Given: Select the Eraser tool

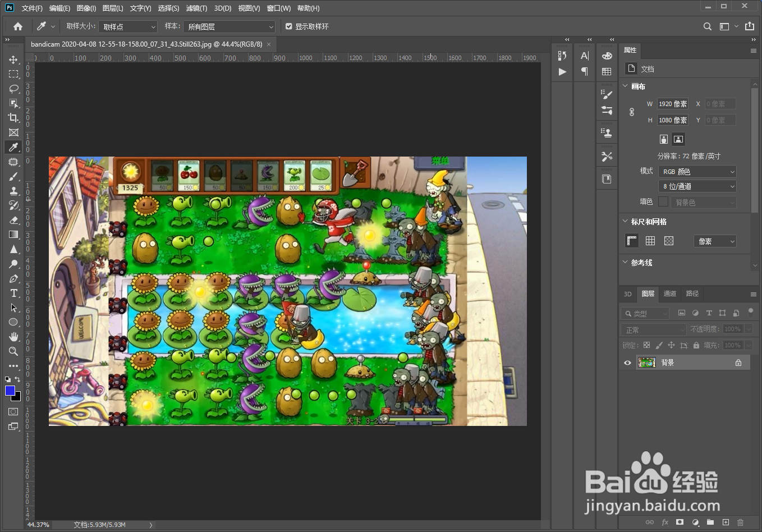Looking at the screenshot, I should 13,220.
